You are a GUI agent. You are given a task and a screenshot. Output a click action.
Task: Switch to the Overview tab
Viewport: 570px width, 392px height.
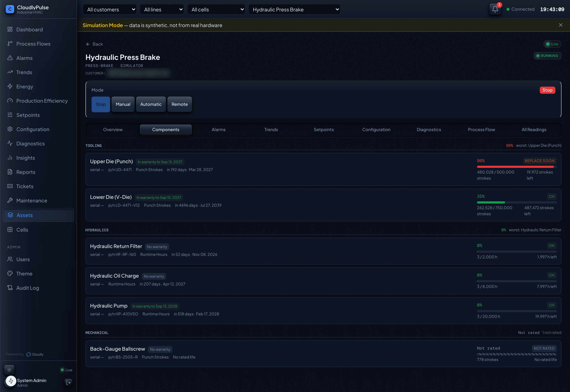tap(113, 129)
